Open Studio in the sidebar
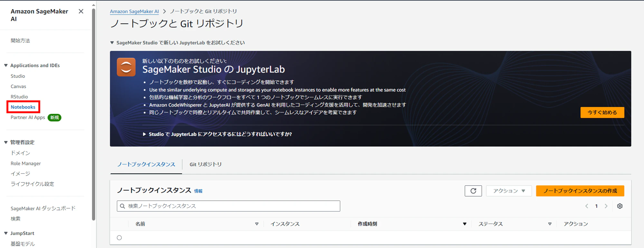Viewport: 644px width, 248px height. 18,76
